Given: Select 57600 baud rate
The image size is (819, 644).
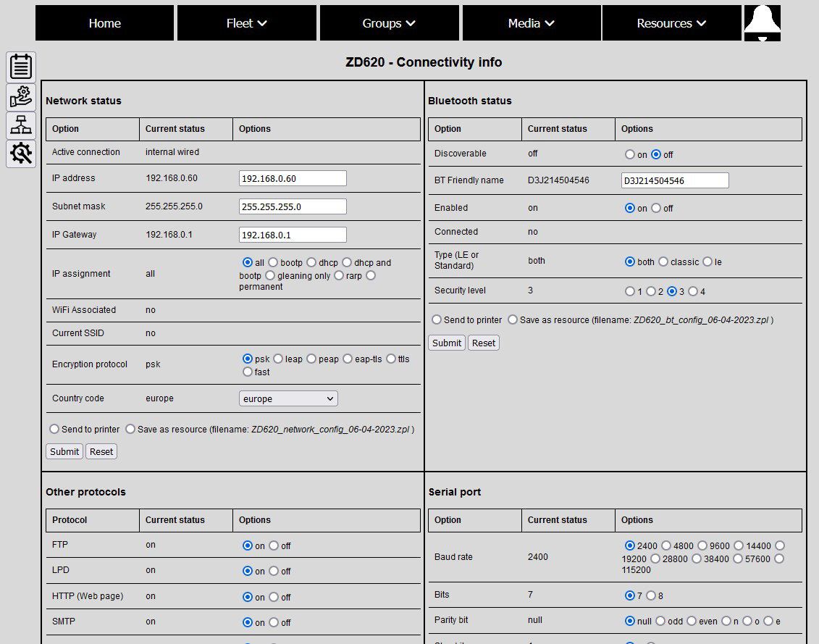Looking at the screenshot, I should 737,559.
